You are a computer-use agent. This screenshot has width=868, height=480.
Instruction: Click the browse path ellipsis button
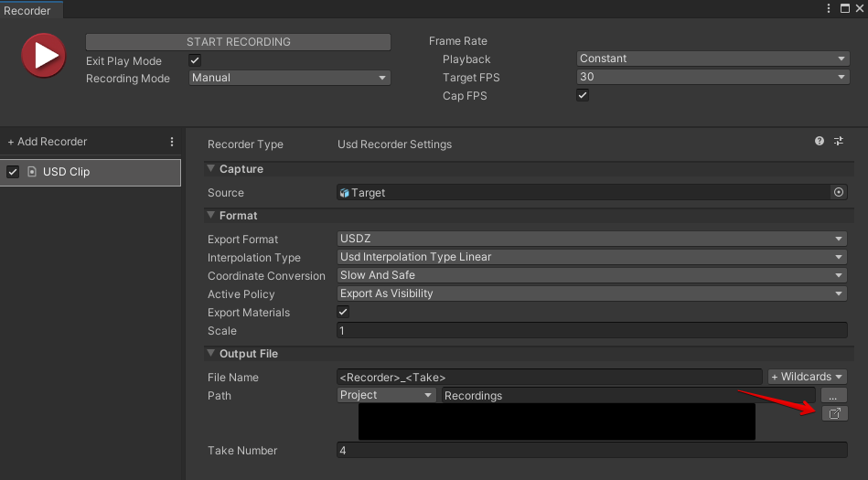click(x=833, y=395)
